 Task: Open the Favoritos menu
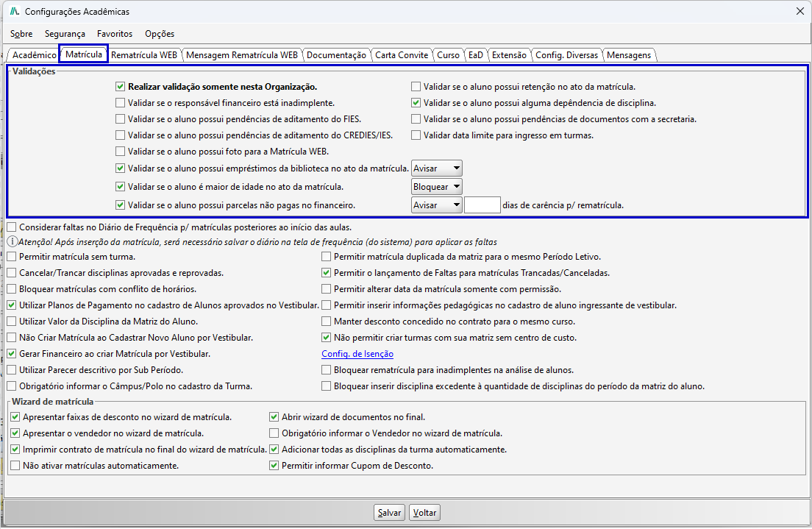pyautogui.click(x=115, y=34)
